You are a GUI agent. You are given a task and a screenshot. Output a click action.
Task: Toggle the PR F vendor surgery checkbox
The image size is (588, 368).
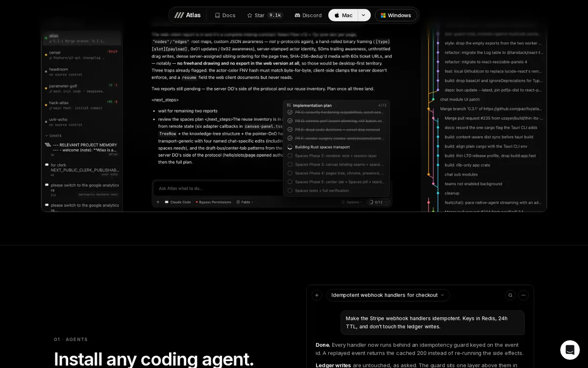290,138
